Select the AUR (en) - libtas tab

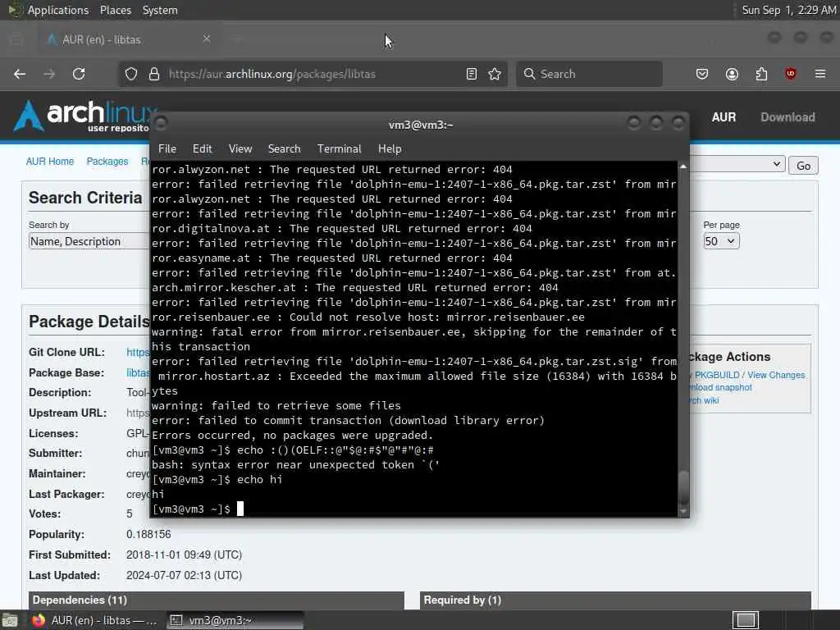point(129,39)
